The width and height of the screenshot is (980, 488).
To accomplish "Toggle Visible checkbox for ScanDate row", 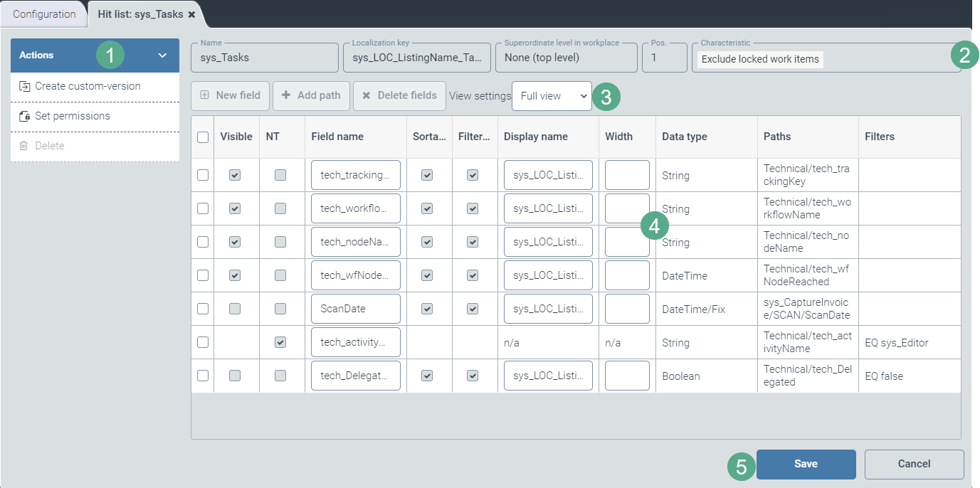I will (235, 309).
